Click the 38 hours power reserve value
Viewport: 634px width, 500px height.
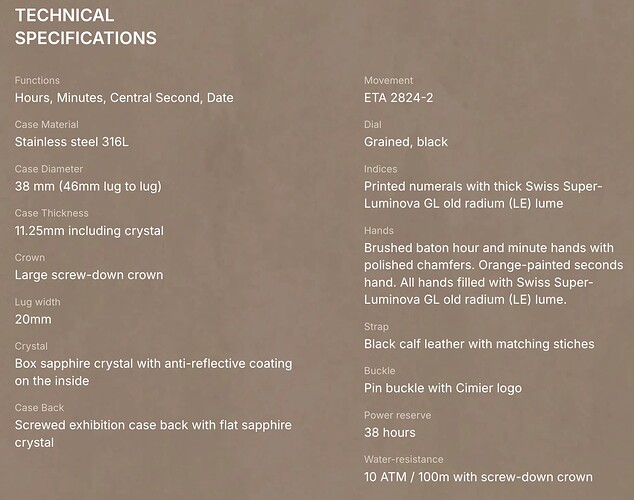point(390,433)
